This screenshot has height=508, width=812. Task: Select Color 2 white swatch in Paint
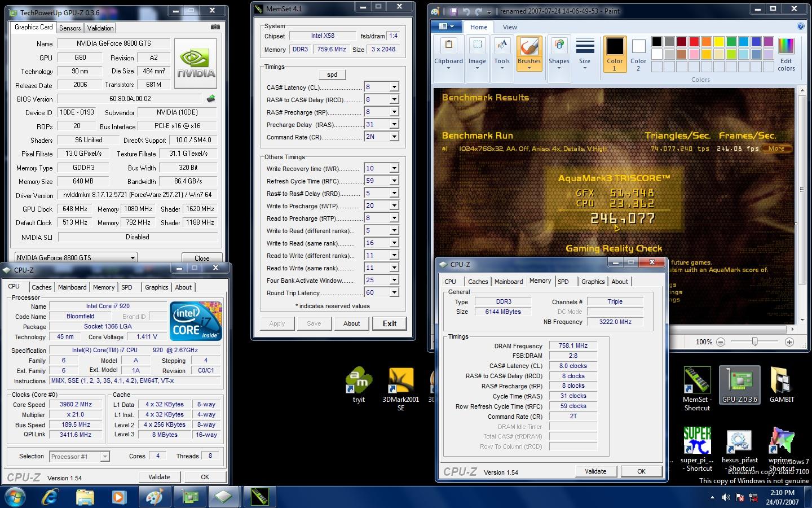pyautogui.click(x=638, y=54)
